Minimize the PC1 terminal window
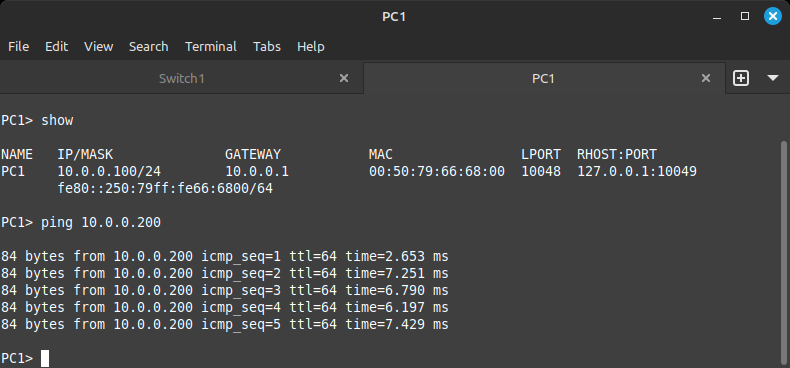Screen dimensions: 790x368 pyautogui.click(x=717, y=17)
